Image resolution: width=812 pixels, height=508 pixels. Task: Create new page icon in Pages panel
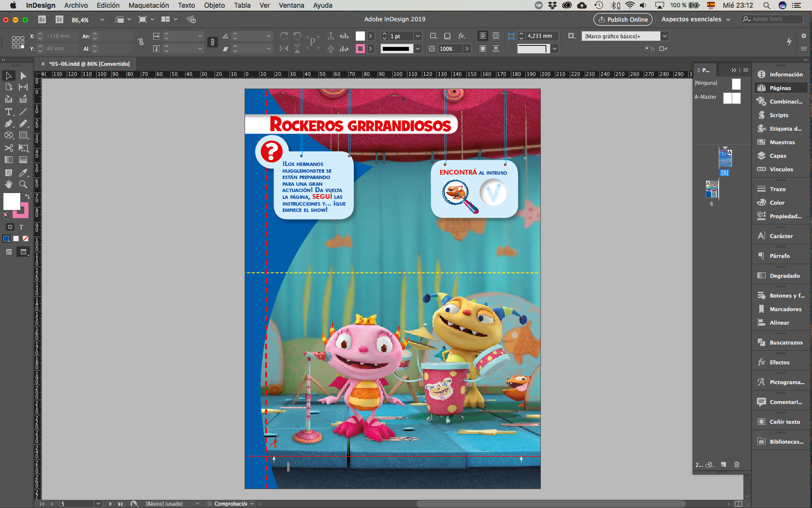point(724,464)
